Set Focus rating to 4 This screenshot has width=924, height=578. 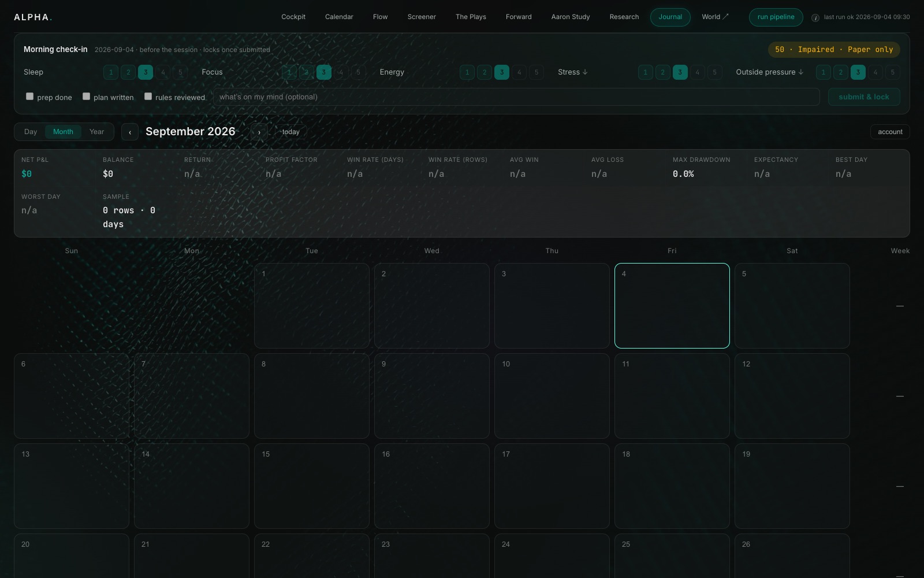[341, 72]
